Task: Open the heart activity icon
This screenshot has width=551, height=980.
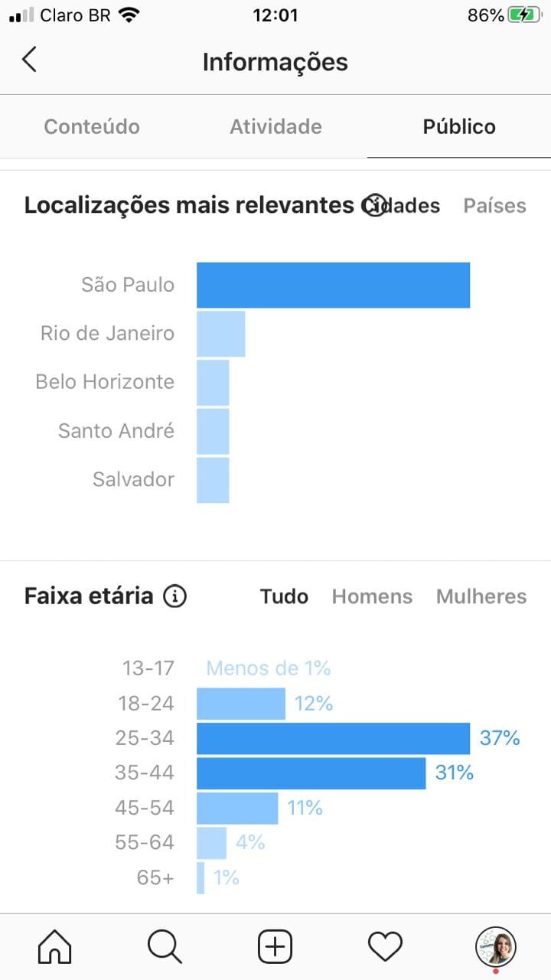Action: tap(385, 947)
